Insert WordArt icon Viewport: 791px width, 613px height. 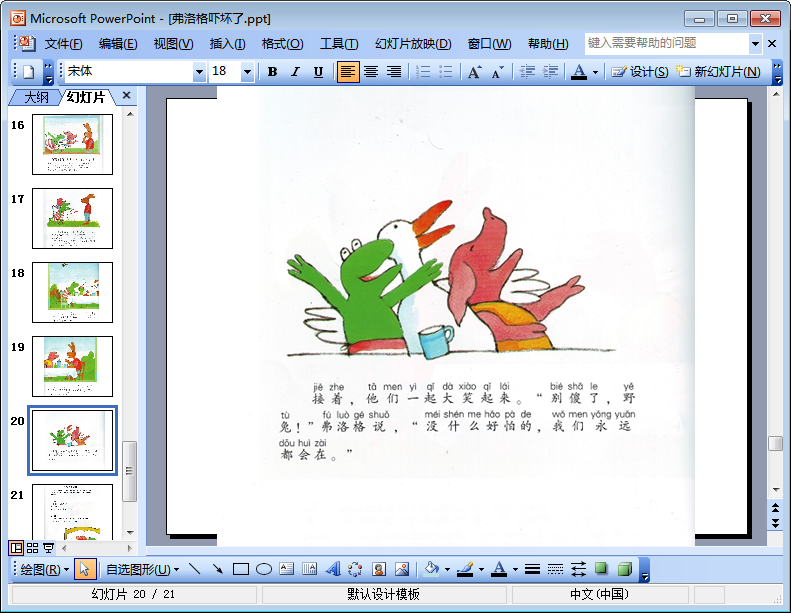click(333, 570)
